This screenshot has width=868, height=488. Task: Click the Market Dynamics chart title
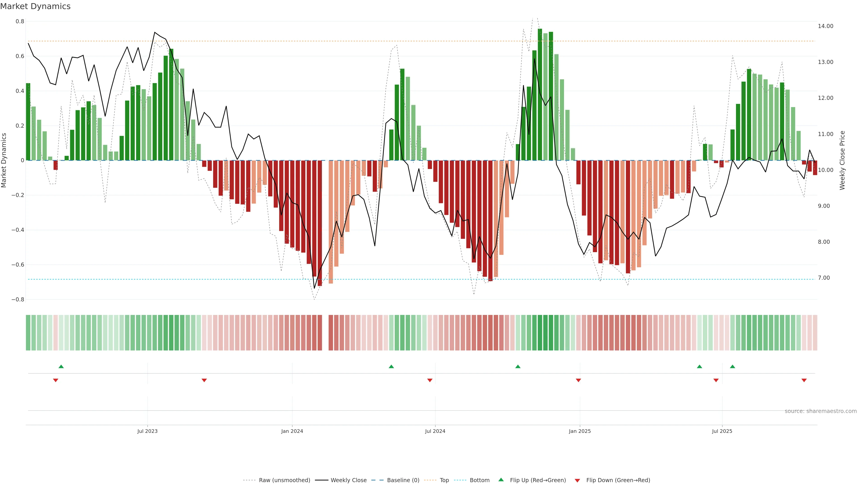[35, 6]
